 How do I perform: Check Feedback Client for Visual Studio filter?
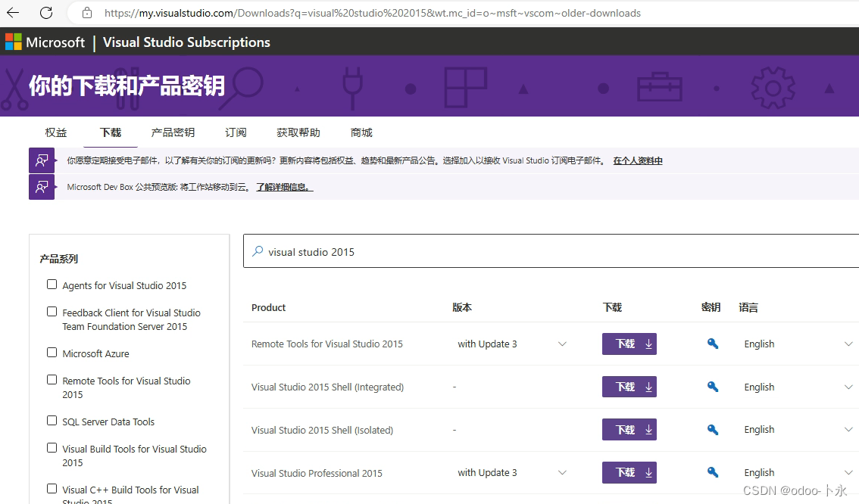(52, 312)
